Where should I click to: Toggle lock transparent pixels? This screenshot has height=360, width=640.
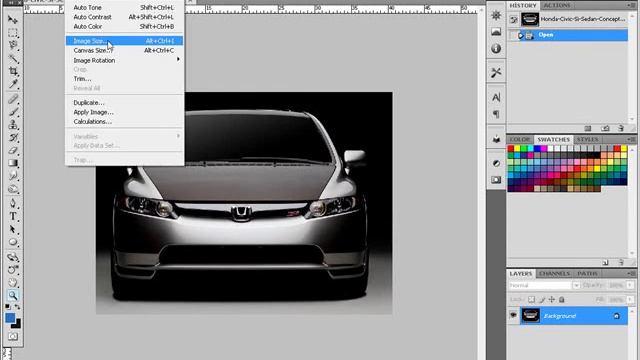coord(531,300)
